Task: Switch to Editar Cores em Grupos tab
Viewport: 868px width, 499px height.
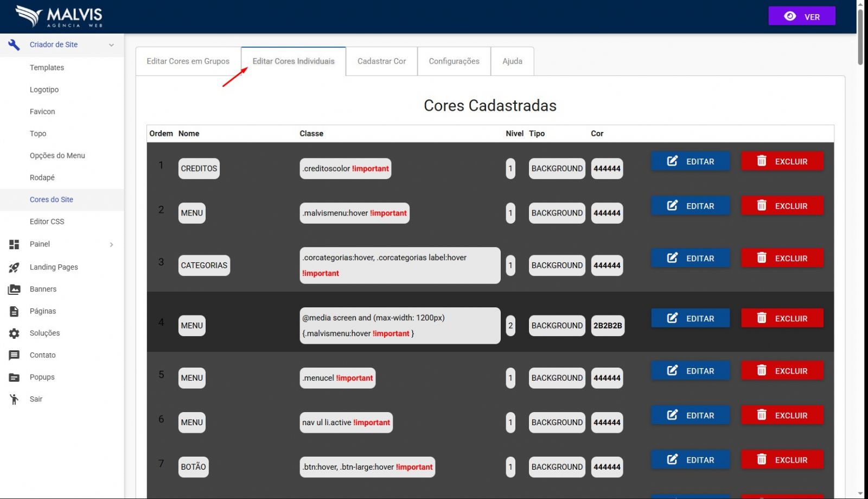Action: (188, 61)
